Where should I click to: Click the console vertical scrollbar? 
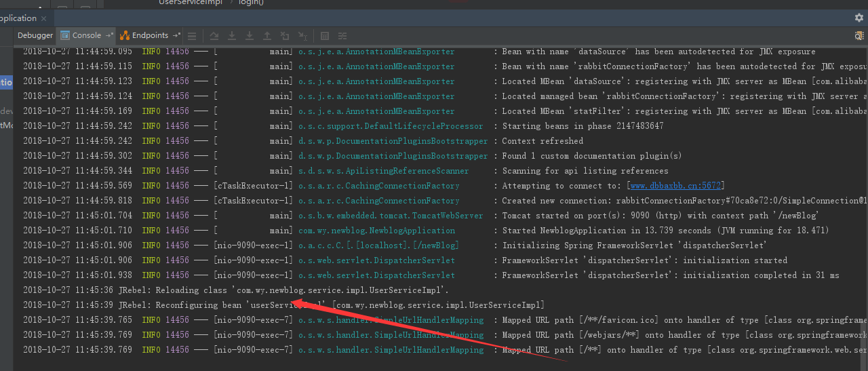[864, 339]
